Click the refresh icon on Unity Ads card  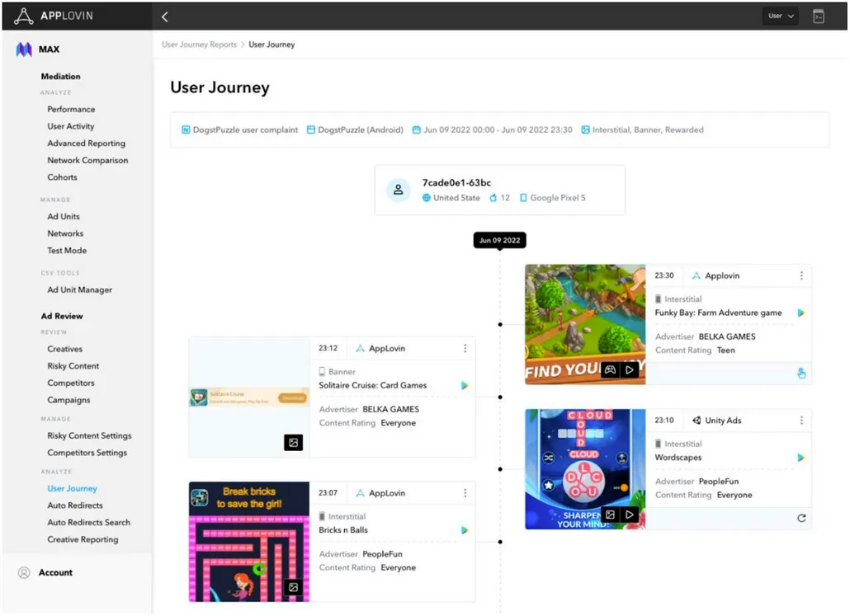[x=800, y=518]
